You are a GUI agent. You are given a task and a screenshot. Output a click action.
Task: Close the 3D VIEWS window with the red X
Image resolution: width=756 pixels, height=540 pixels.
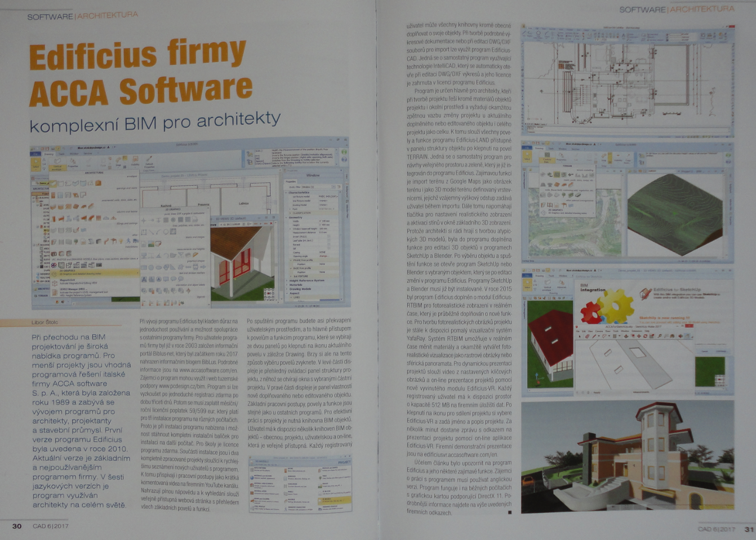[x=271, y=223]
